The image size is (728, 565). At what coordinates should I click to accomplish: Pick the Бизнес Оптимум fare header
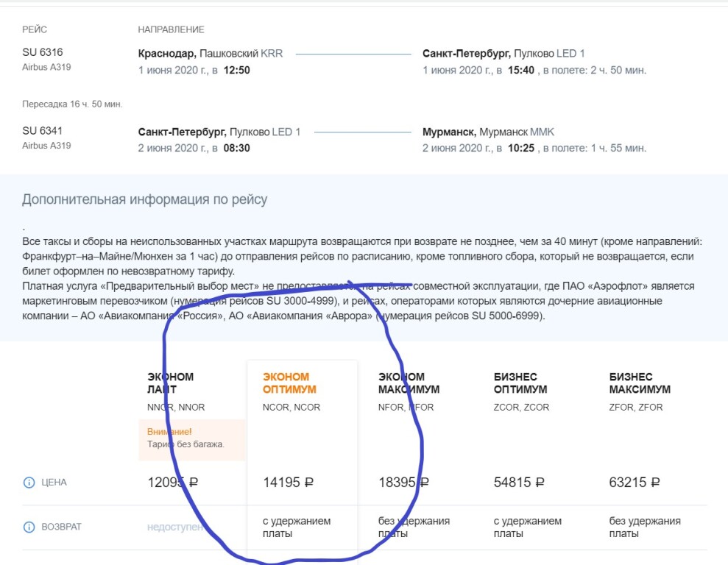[520, 383]
